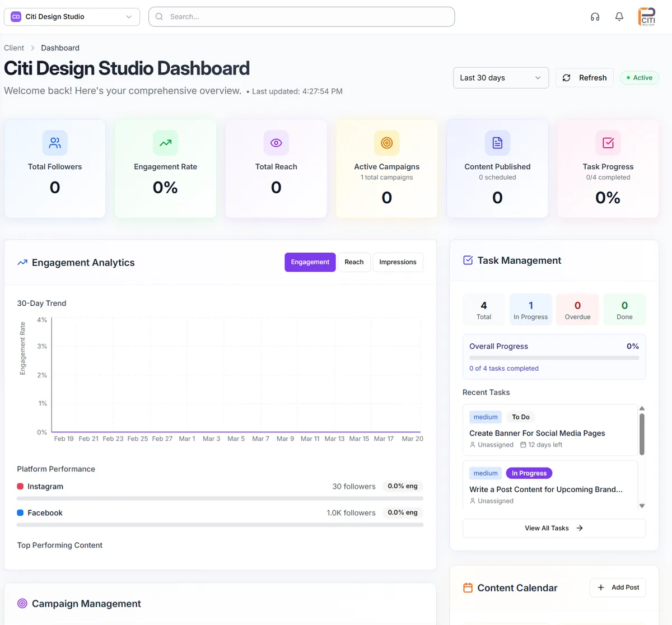Viewport: 672px width, 625px height.
Task: Click the Overdue tasks tile
Action: pos(578,310)
